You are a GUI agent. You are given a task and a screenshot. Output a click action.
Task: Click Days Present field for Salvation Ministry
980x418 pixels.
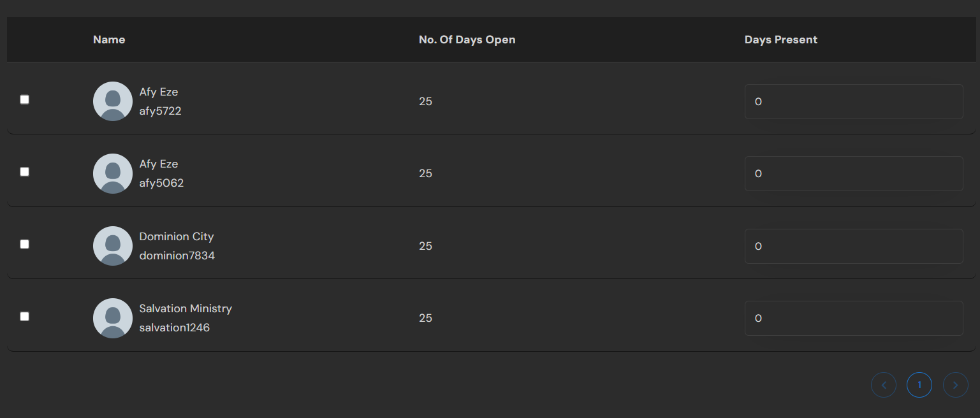(x=853, y=318)
